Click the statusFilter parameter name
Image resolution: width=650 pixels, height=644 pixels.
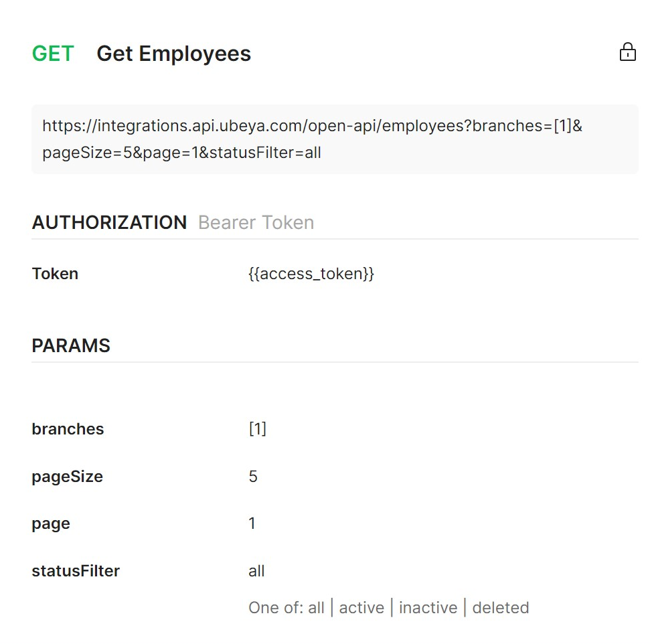[x=76, y=571]
